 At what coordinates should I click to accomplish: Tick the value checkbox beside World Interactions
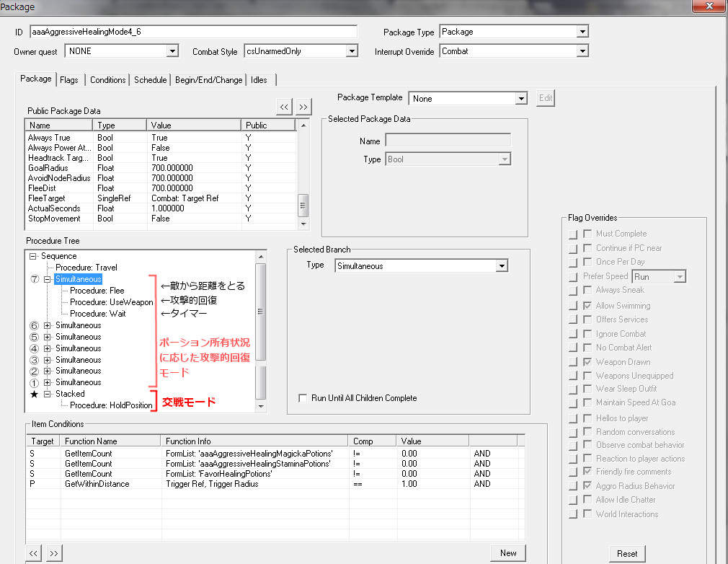point(587,514)
